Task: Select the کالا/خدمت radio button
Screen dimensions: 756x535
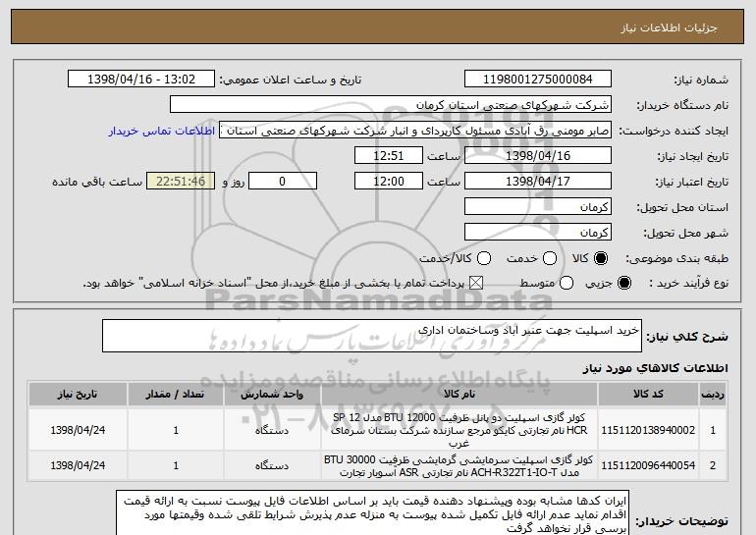Action: (484, 259)
